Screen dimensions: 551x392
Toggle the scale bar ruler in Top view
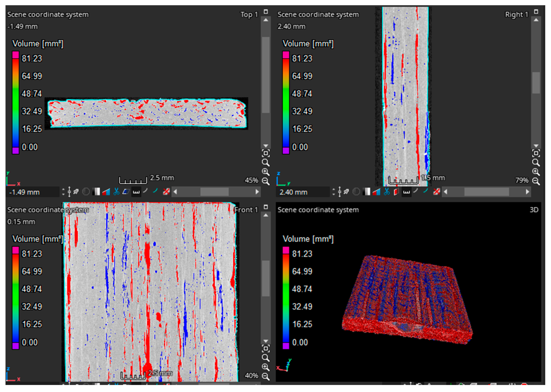point(136,192)
